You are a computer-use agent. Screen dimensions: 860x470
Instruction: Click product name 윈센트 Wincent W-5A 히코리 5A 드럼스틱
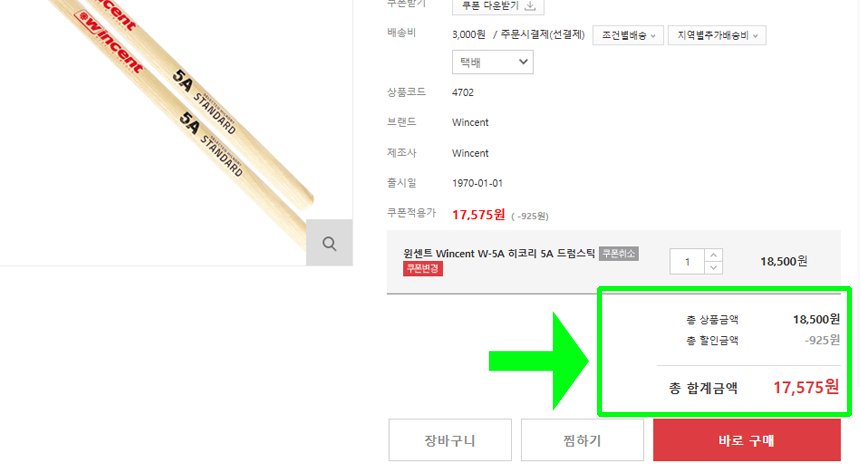click(499, 253)
